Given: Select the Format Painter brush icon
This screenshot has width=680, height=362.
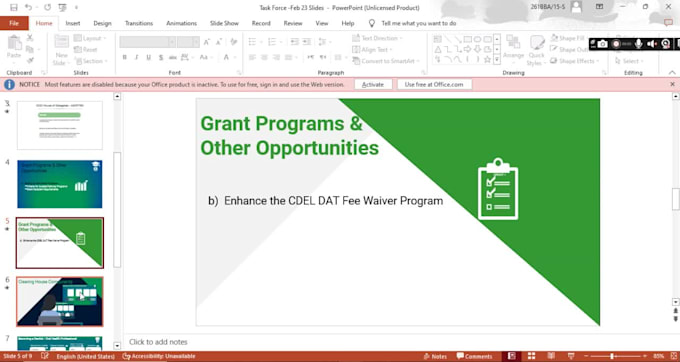Looking at the screenshot, I should [30, 61].
